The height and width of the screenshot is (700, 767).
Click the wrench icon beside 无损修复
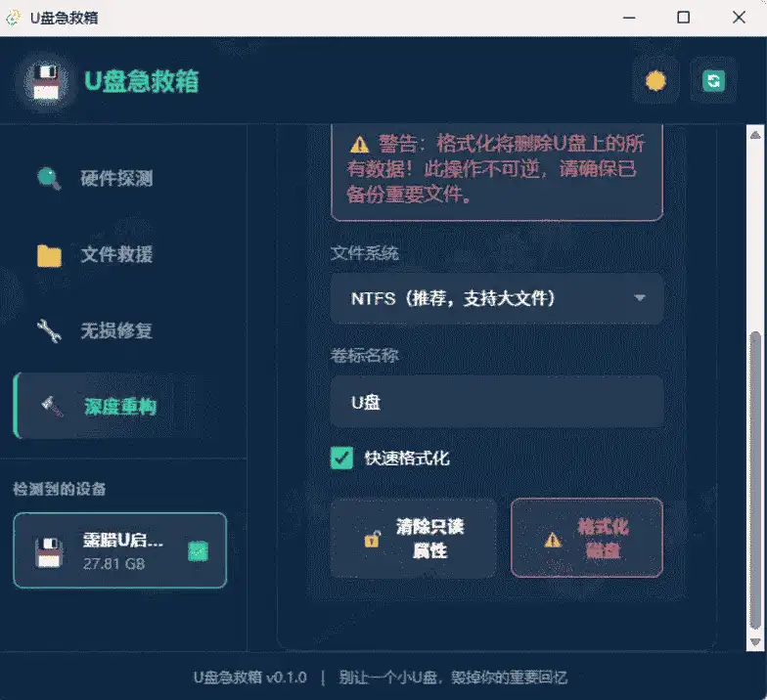click(x=49, y=330)
